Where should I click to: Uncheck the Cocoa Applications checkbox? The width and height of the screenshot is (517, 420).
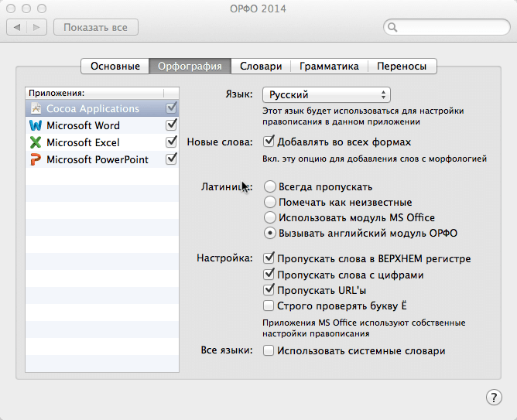click(171, 108)
